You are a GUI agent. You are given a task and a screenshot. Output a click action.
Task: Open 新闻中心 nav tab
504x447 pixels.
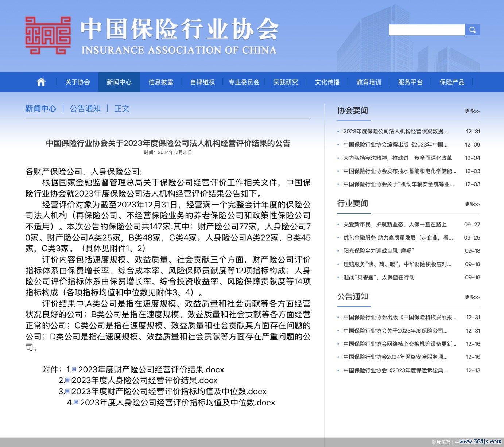click(x=119, y=82)
